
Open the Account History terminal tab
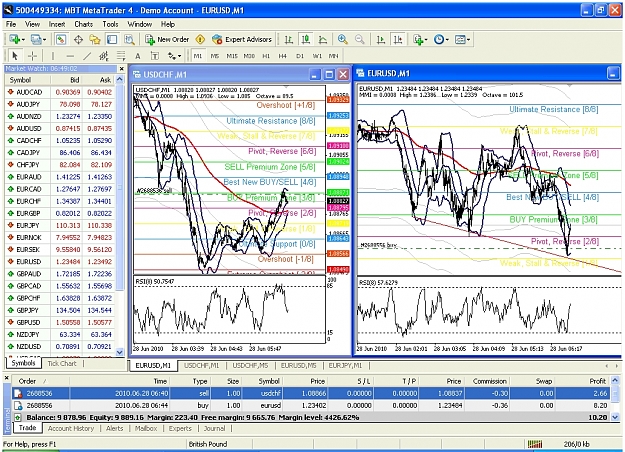coord(71,428)
